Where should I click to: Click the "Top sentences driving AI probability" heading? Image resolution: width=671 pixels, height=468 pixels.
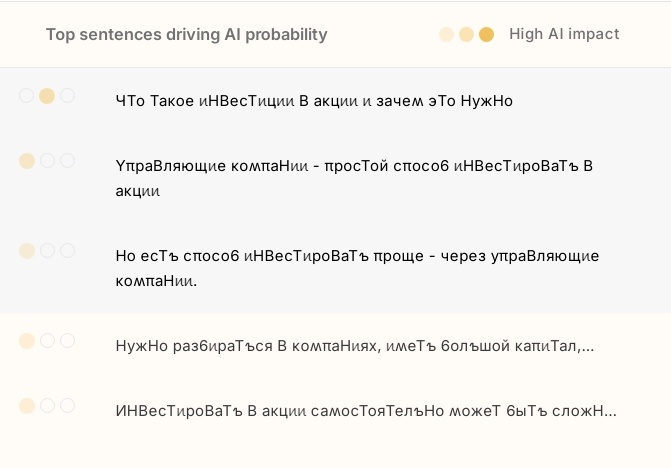(x=186, y=35)
